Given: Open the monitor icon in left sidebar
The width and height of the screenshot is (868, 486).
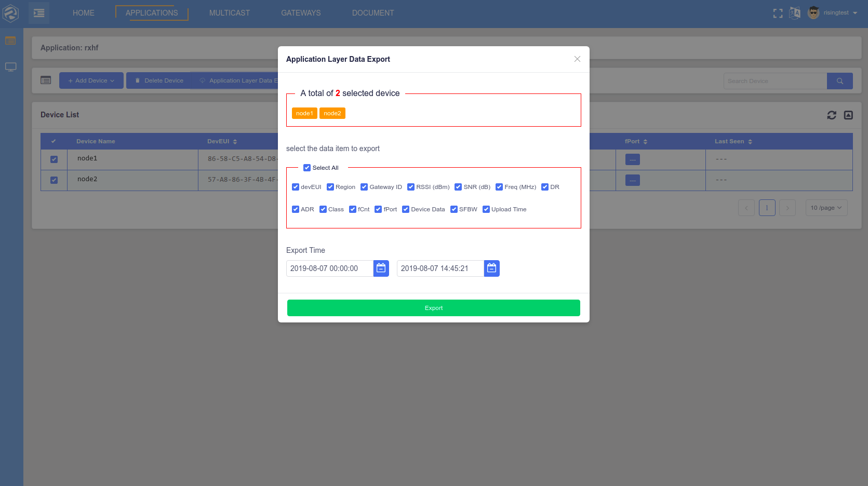Looking at the screenshot, I should (x=11, y=67).
